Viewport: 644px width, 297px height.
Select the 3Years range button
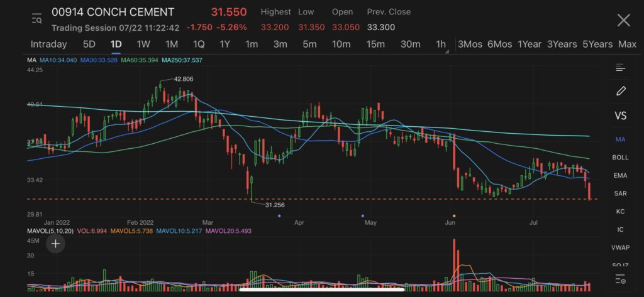(x=562, y=45)
